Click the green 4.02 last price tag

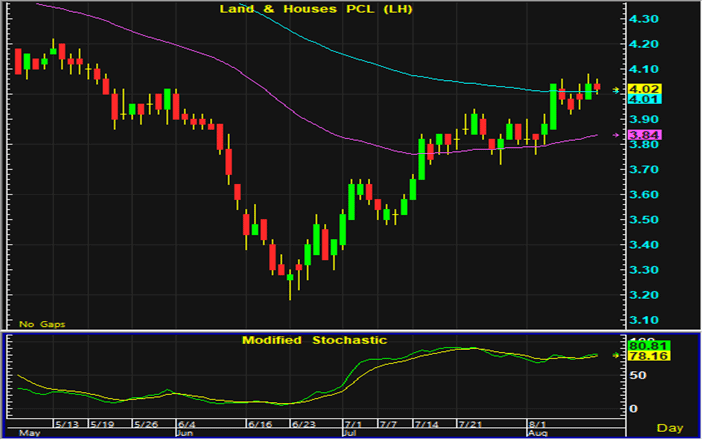(x=645, y=89)
